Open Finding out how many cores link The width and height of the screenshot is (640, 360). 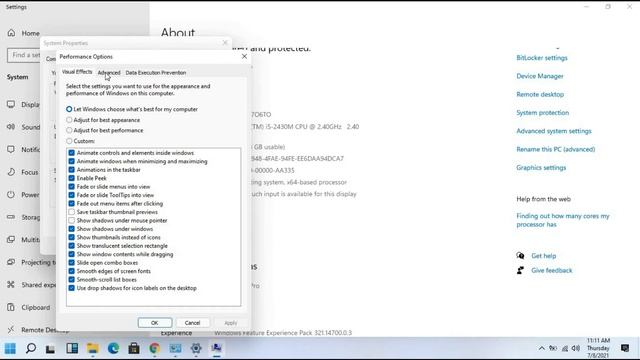pos(562,220)
